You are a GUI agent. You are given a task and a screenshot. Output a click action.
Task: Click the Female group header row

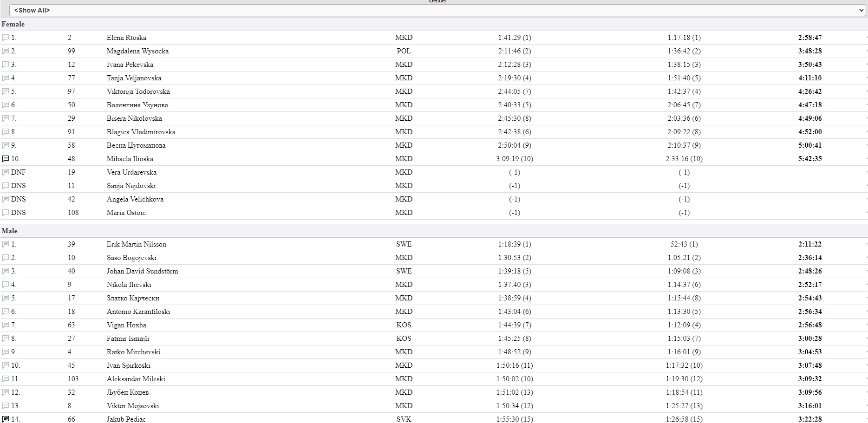(13, 24)
